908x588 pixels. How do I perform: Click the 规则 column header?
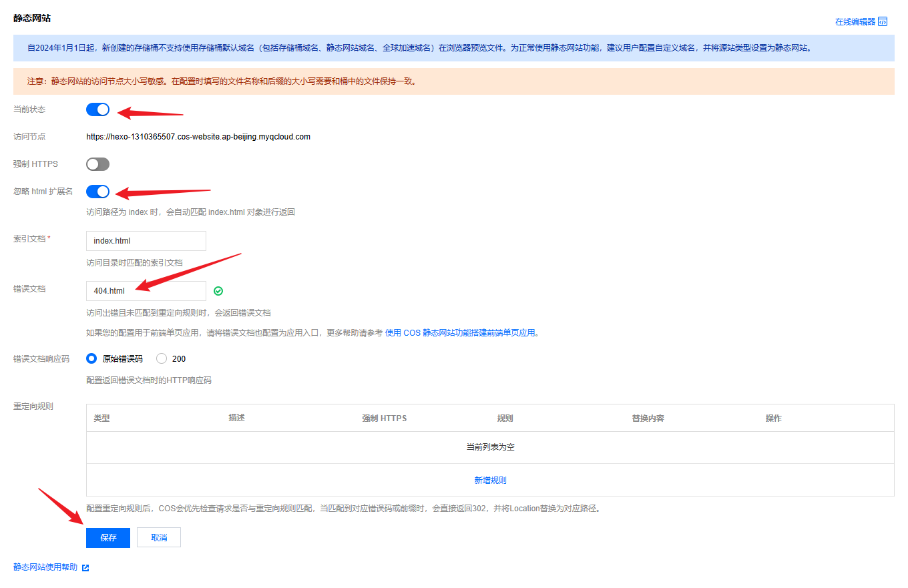point(505,418)
